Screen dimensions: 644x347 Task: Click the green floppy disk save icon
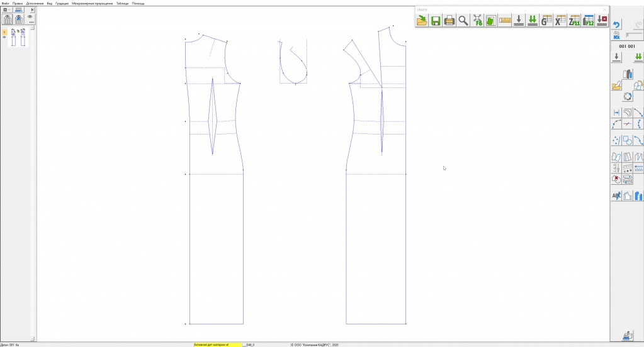click(x=436, y=21)
